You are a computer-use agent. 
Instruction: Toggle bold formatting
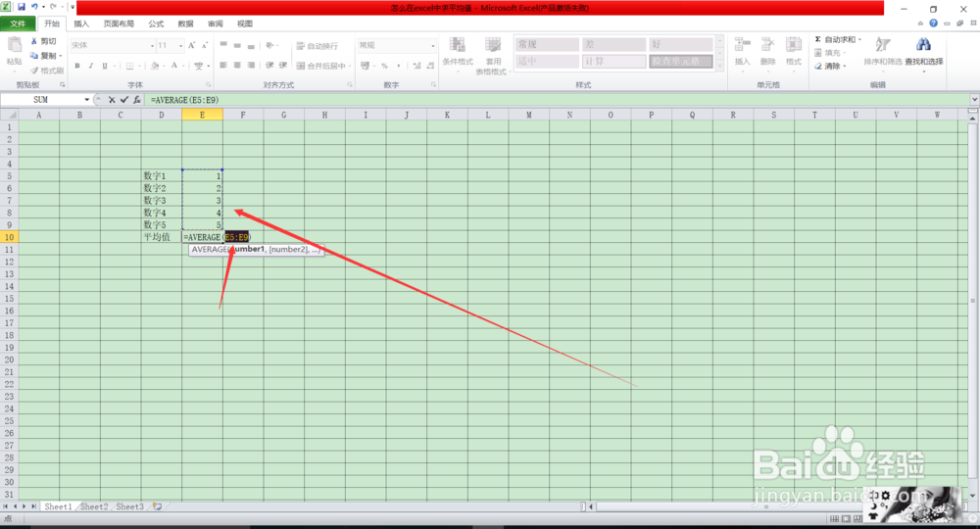[77, 66]
